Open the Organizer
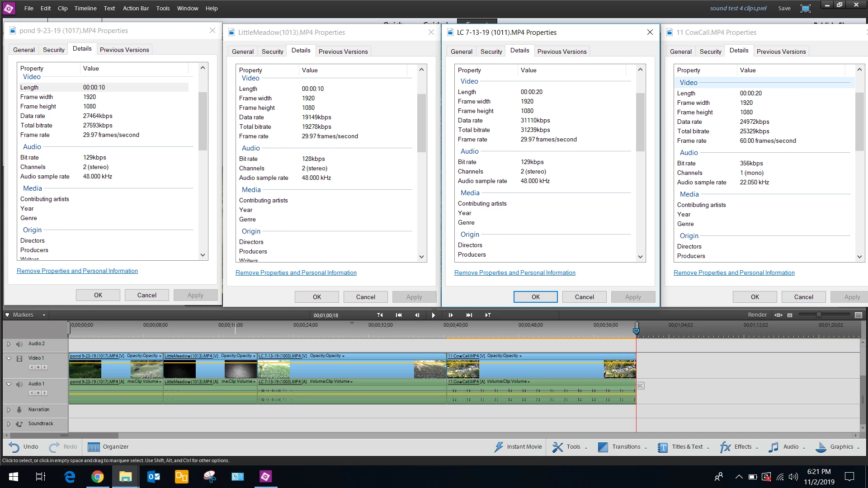This screenshot has height=488, width=868. pos(108,447)
